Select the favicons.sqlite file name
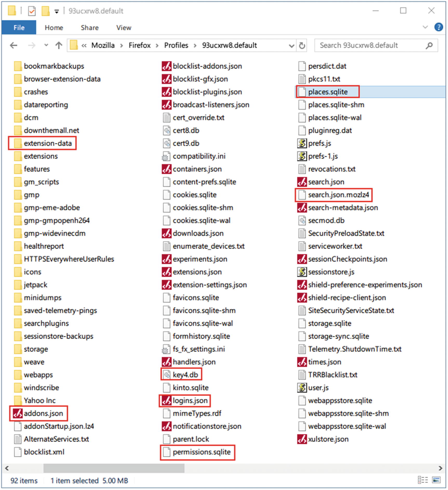Viewport: 448px width, 490px height. tap(196, 297)
